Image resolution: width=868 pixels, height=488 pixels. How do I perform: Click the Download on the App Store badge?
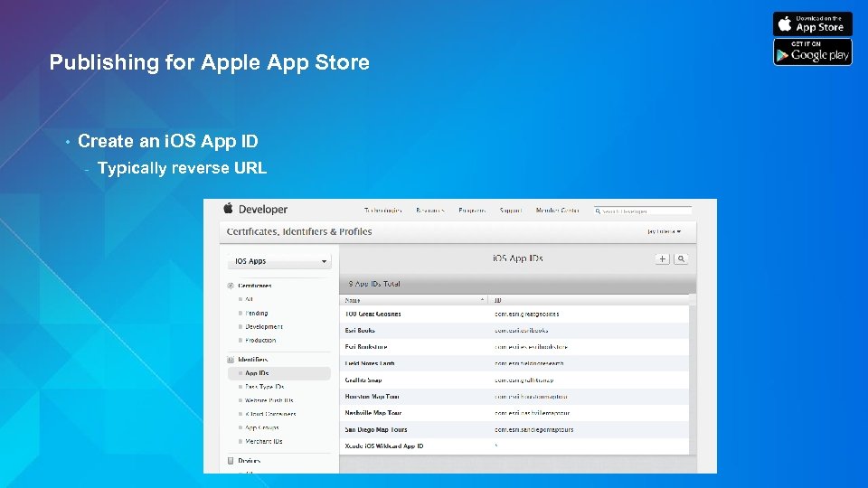click(x=812, y=23)
